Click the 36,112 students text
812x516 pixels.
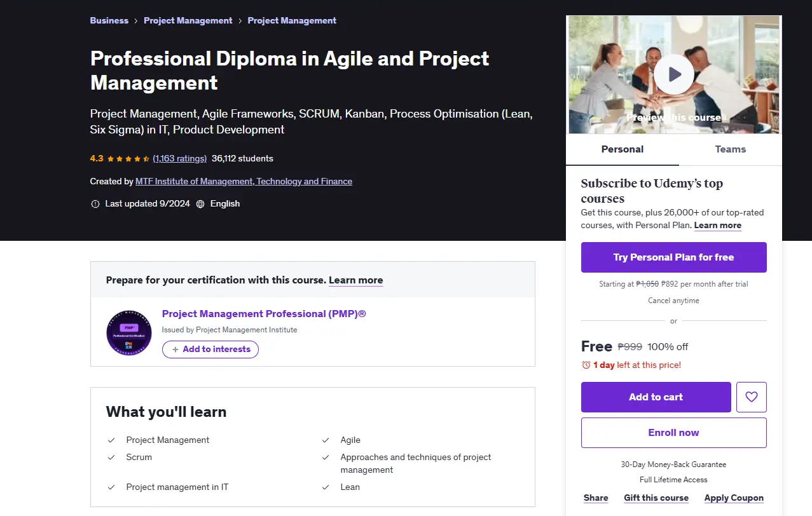click(x=242, y=158)
